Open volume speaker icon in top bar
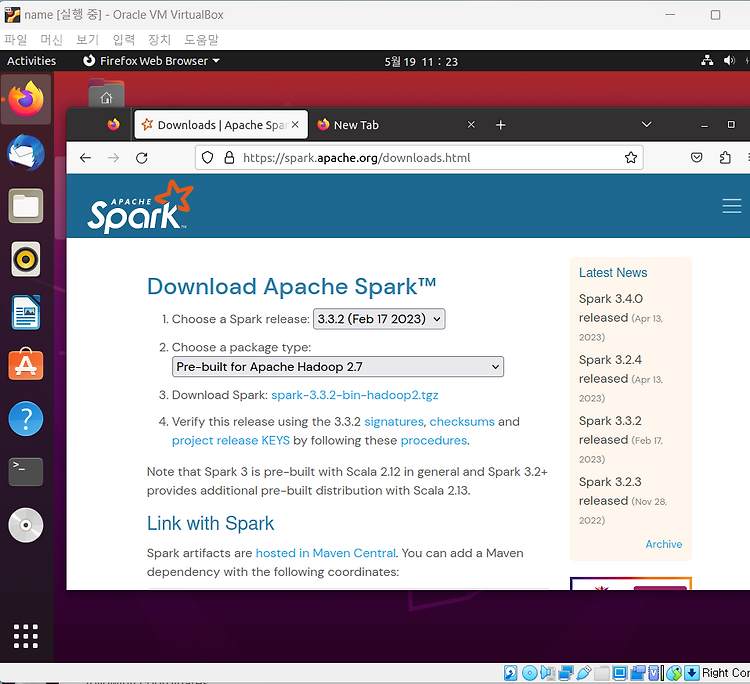750x684 pixels. coord(729,61)
